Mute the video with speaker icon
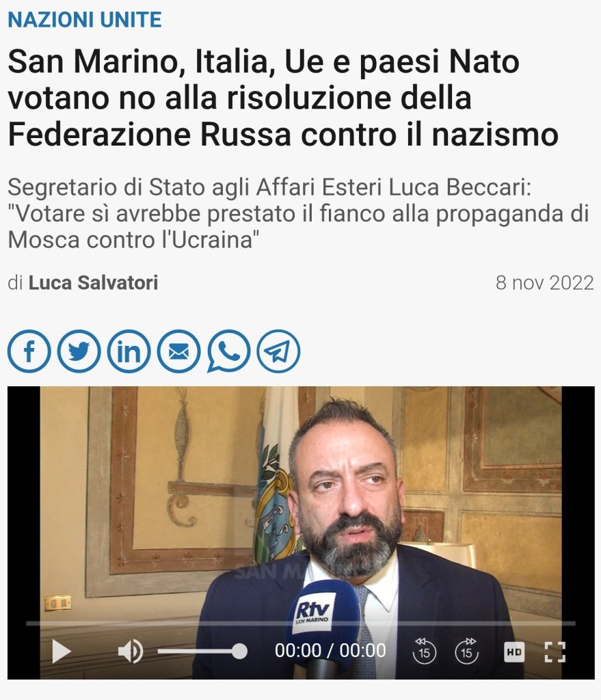Screen dimensions: 601x700 click(x=130, y=651)
